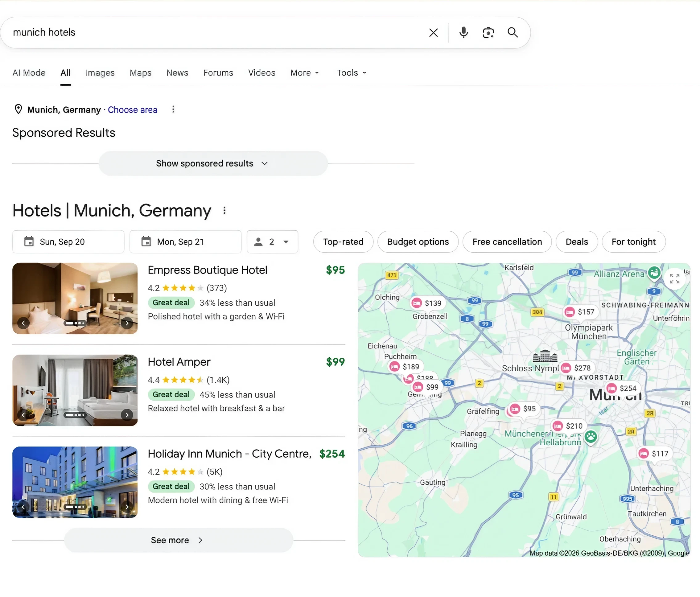Click the magnifying glass search icon
The height and width of the screenshot is (597, 700).
point(513,32)
